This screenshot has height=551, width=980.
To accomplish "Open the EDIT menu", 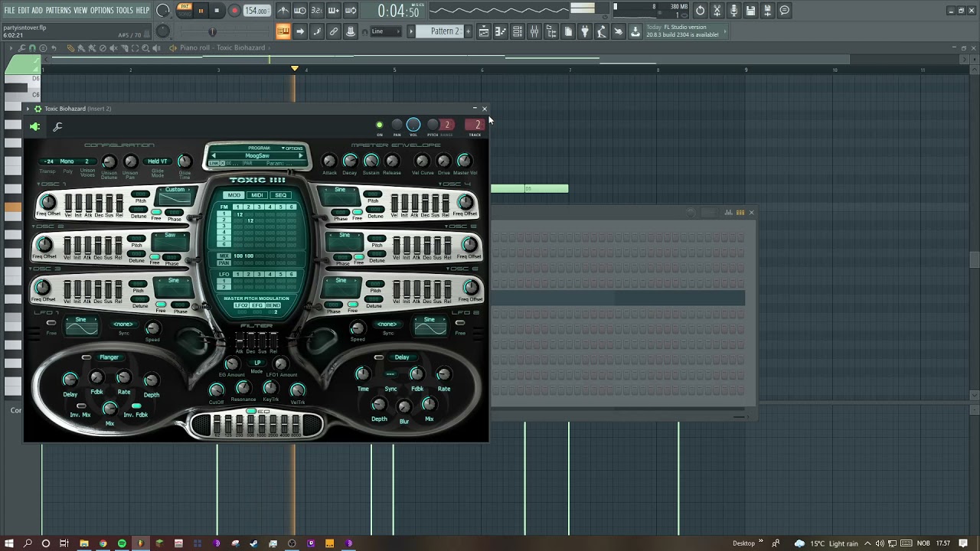I will pyautogui.click(x=24, y=11).
